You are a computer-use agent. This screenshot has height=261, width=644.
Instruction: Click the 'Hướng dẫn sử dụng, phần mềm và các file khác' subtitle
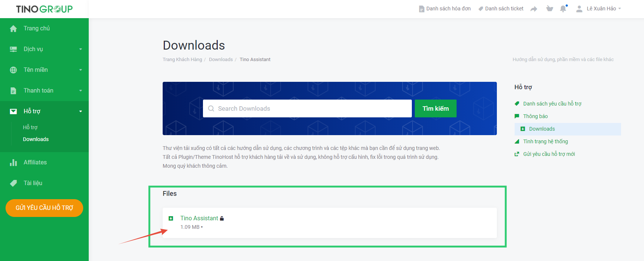(x=563, y=60)
